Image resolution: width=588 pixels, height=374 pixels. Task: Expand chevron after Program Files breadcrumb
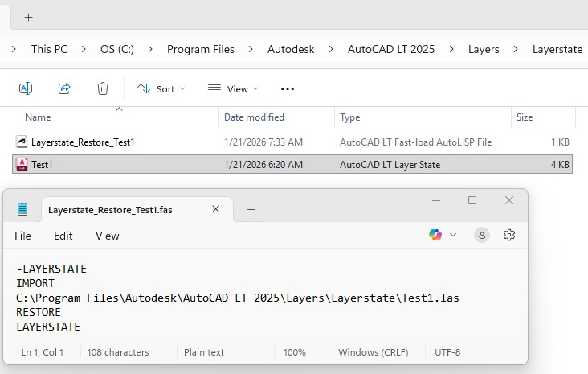[x=251, y=49]
